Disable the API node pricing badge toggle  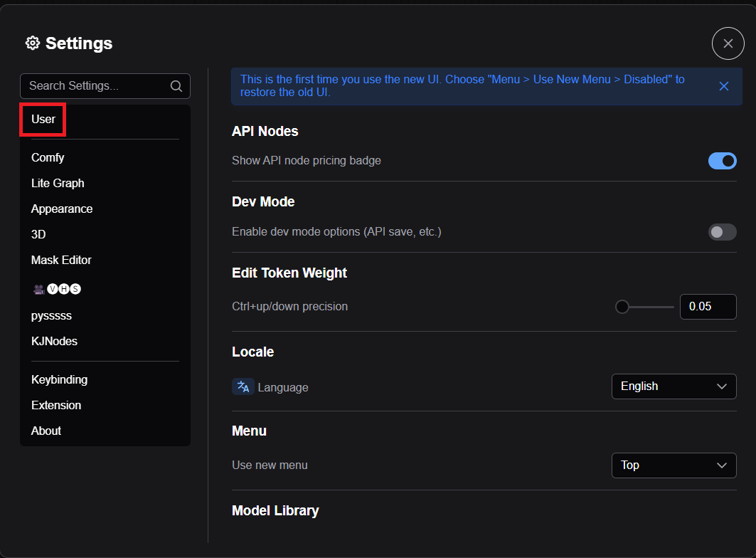click(722, 161)
